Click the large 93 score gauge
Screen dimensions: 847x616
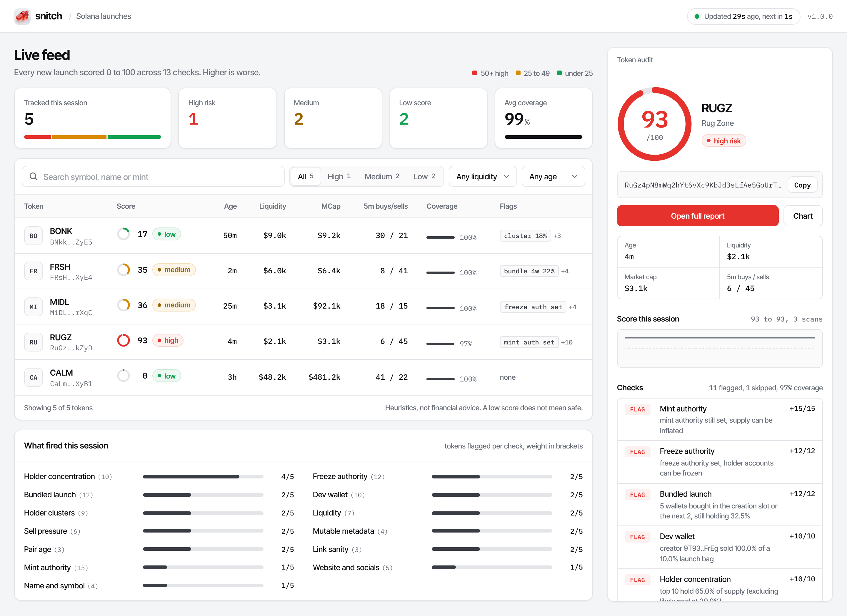pyautogui.click(x=654, y=124)
